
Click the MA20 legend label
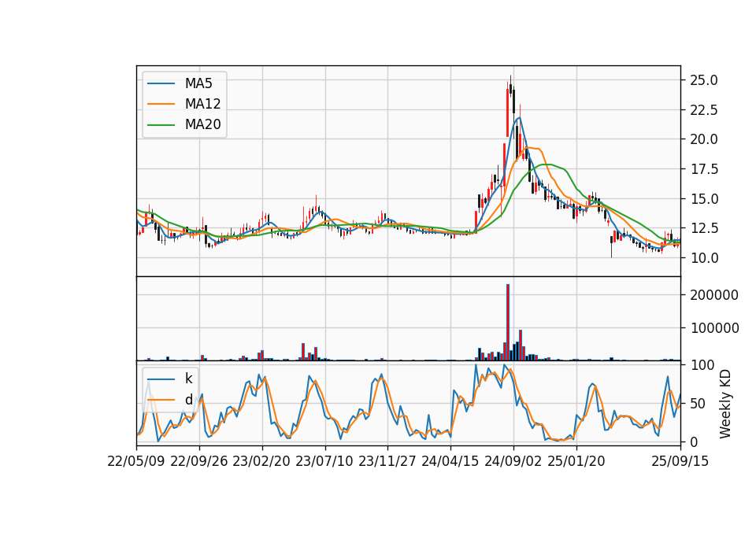202,124
